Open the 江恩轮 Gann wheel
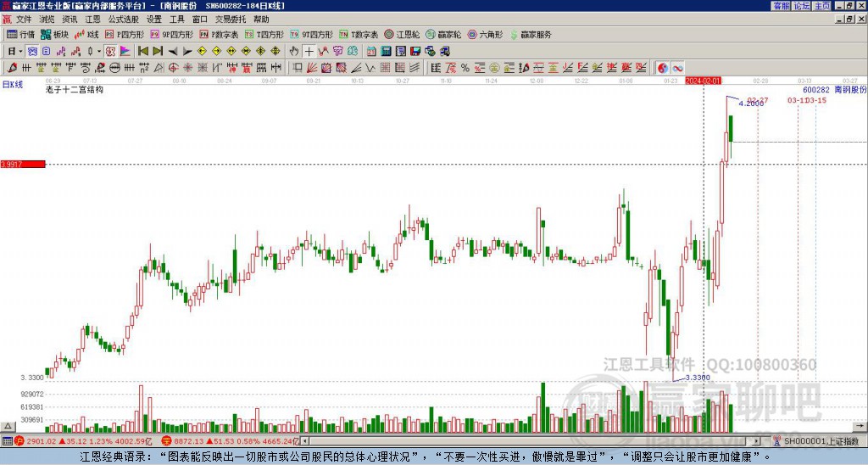This screenshot has height=465, width=868. (x=402, y=34)
